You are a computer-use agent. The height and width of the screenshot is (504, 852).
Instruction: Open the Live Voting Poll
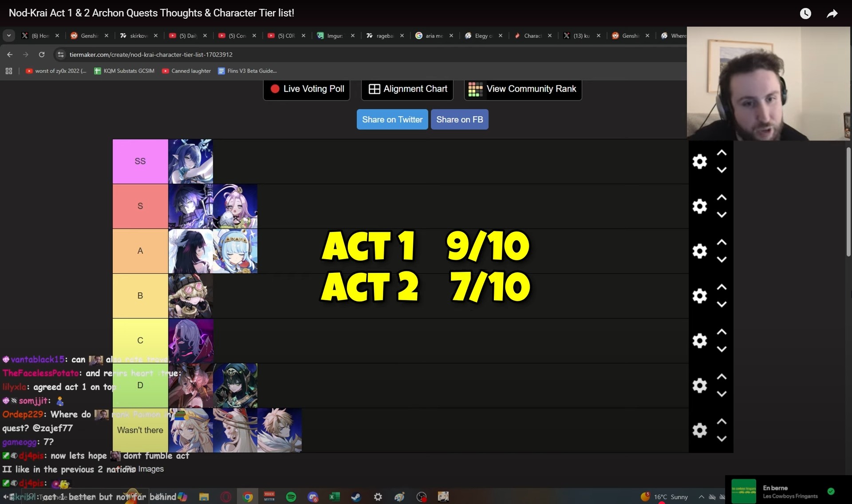[x=307, y=89]
